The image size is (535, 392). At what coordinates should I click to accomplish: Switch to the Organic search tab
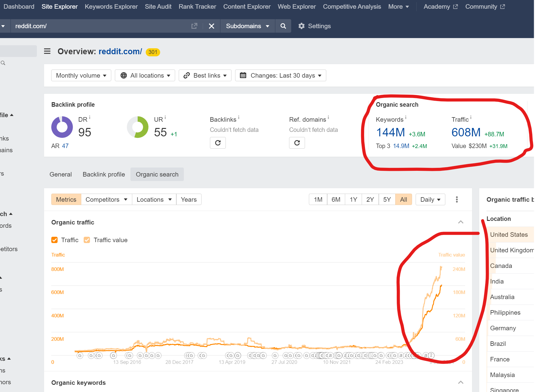click(x=157, y=174)
